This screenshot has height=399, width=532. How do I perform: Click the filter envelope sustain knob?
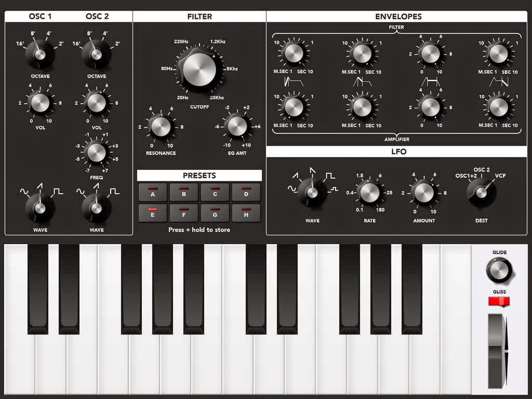coord(430,54)
